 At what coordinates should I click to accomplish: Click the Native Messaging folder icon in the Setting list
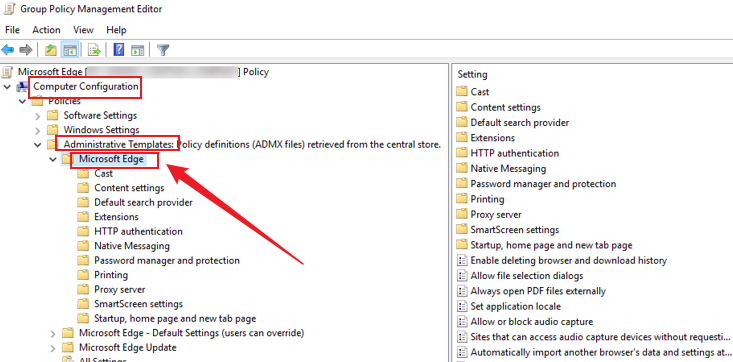pos(462,168)
